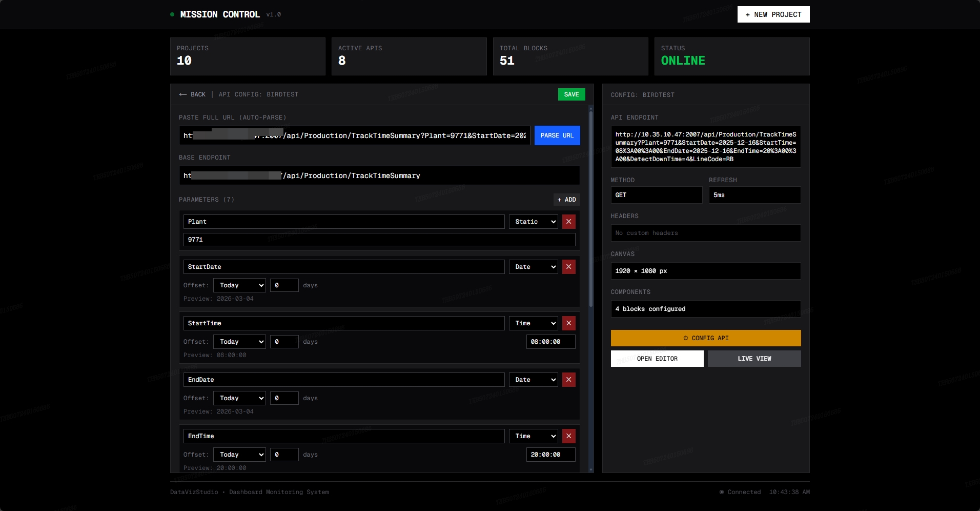Edit the Plant value field 9771
This screenshot has height=511, width=980.
(379, 240)
